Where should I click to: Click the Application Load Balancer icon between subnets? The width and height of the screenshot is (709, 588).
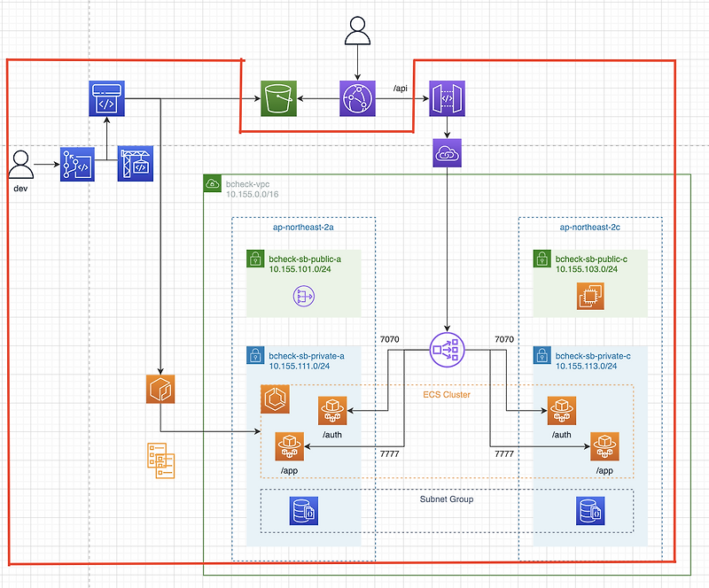point(448,349)
